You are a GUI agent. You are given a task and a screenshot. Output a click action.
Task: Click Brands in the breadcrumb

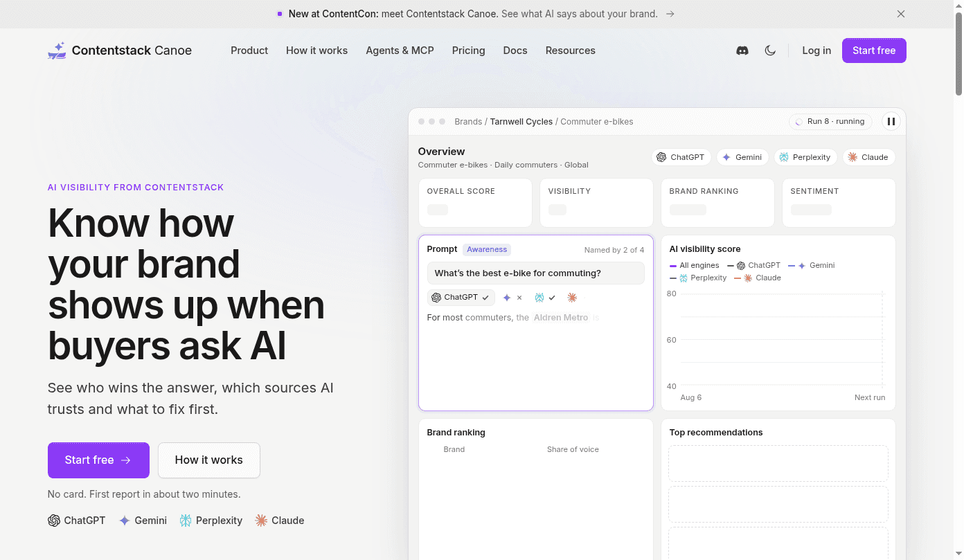(x=468, y=122)
